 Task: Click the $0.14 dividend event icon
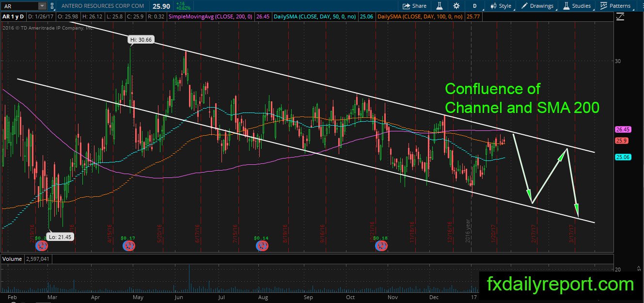(x=262, y=245)
